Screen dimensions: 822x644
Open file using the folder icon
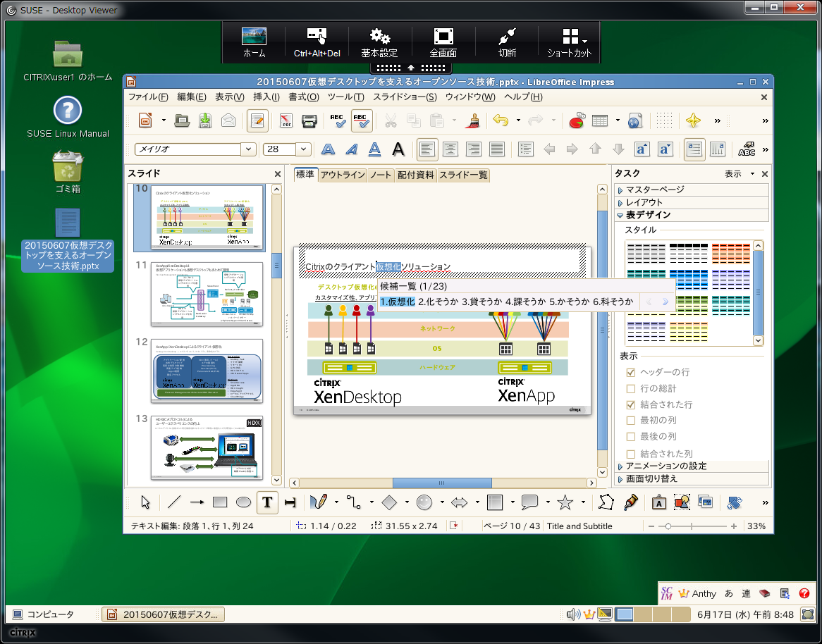point(182,121)
